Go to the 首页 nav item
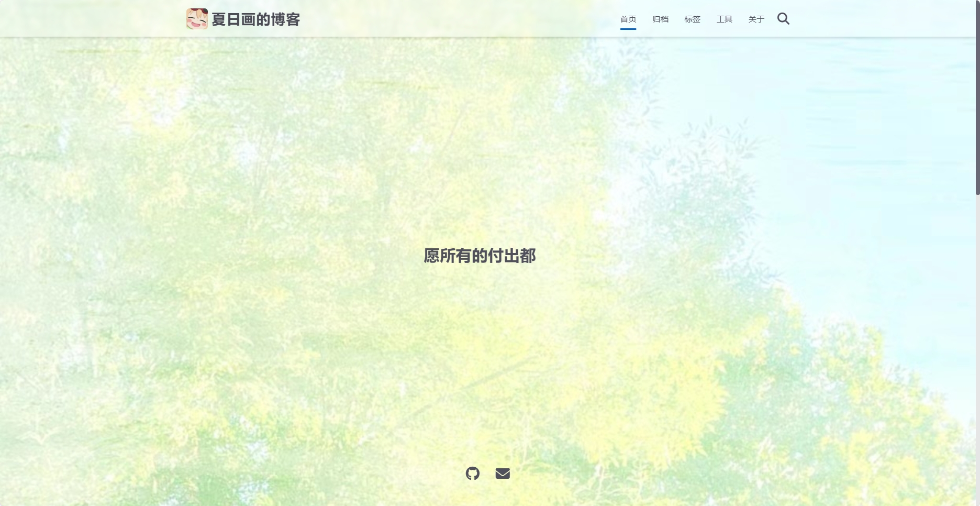The image size is (980, 506). 628,19
